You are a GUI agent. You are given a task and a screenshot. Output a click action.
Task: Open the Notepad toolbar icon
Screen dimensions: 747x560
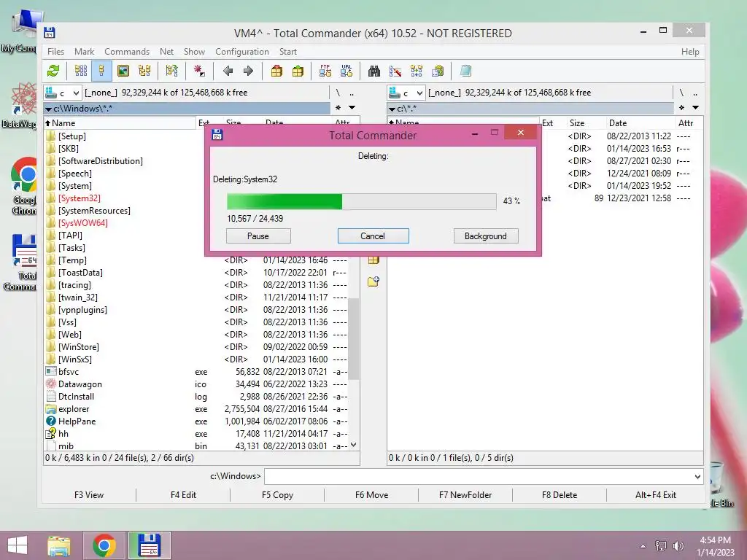coord(465,71)
